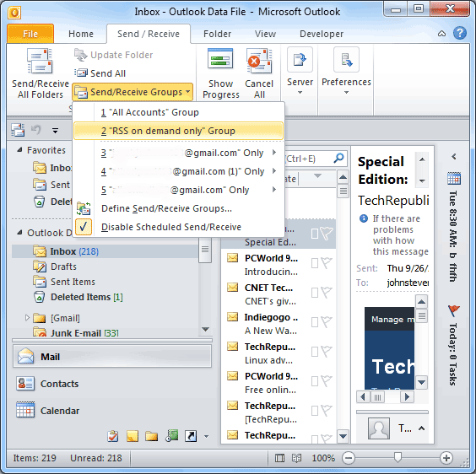Click reading pane horizontal scroll right arrow
This screenshot has width=476, height=474.
tap(407, 396)
